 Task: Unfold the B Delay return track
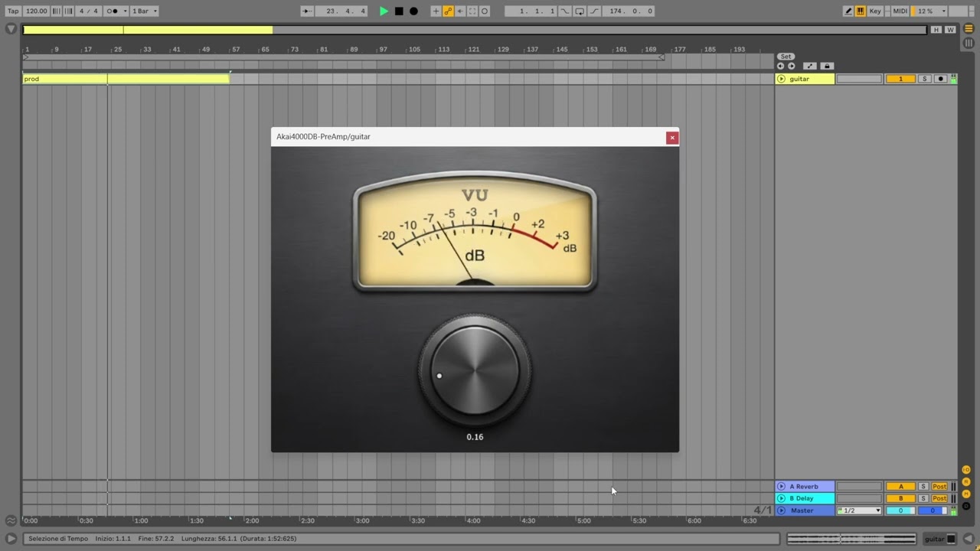(781, 498)
